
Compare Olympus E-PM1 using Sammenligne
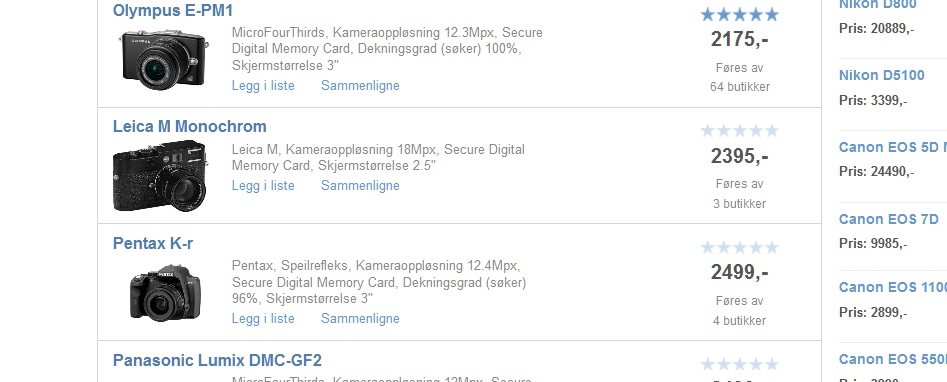pos(360,86)
